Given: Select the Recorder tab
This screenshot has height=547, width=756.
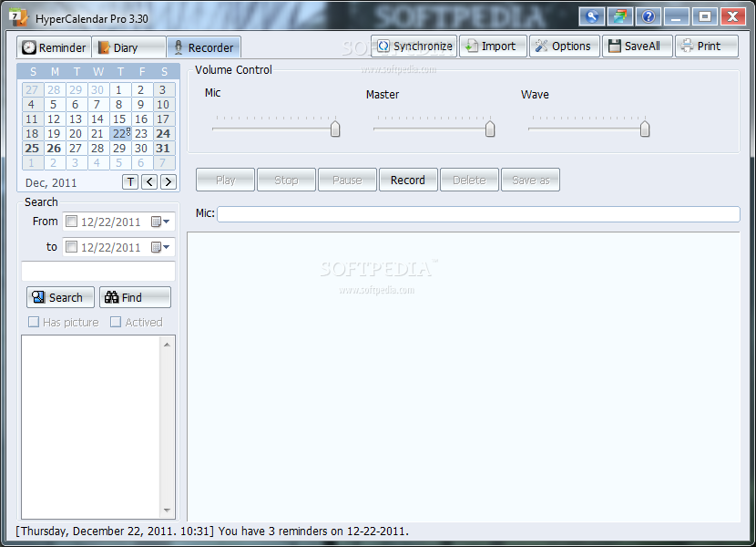Looking at the screenshot, I should 204,47.
